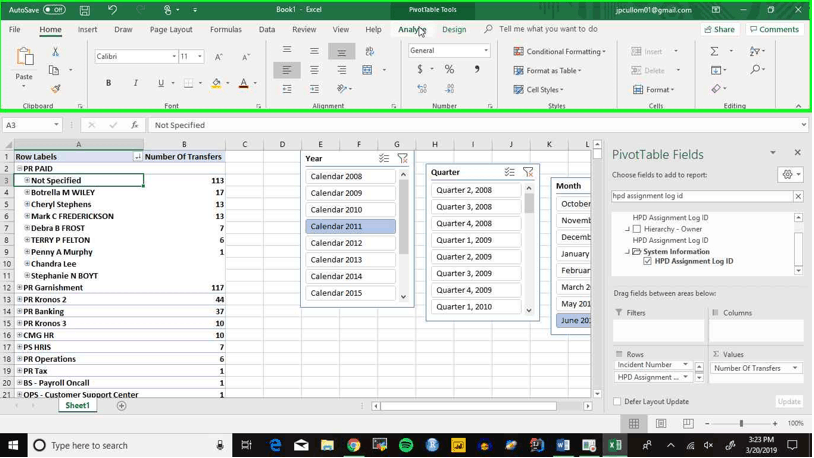814x458 pixels.
Task: Expand the Botrella M WILEY row
Action: click(x=27, y=192)
